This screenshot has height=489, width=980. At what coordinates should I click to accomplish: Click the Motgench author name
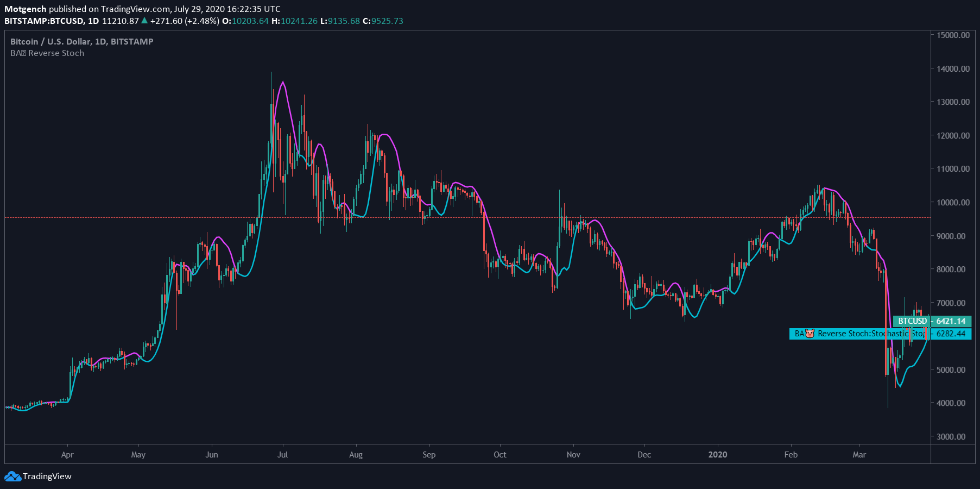[x=26, y=9]
